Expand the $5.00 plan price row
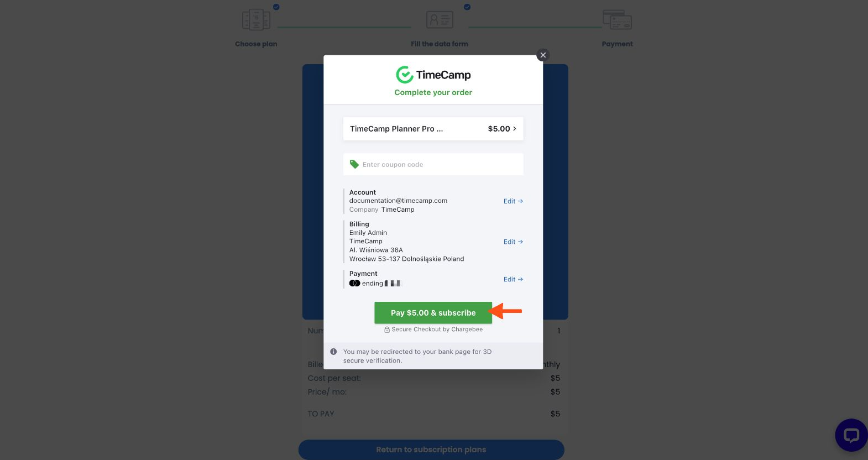 (x=433, y=129)
